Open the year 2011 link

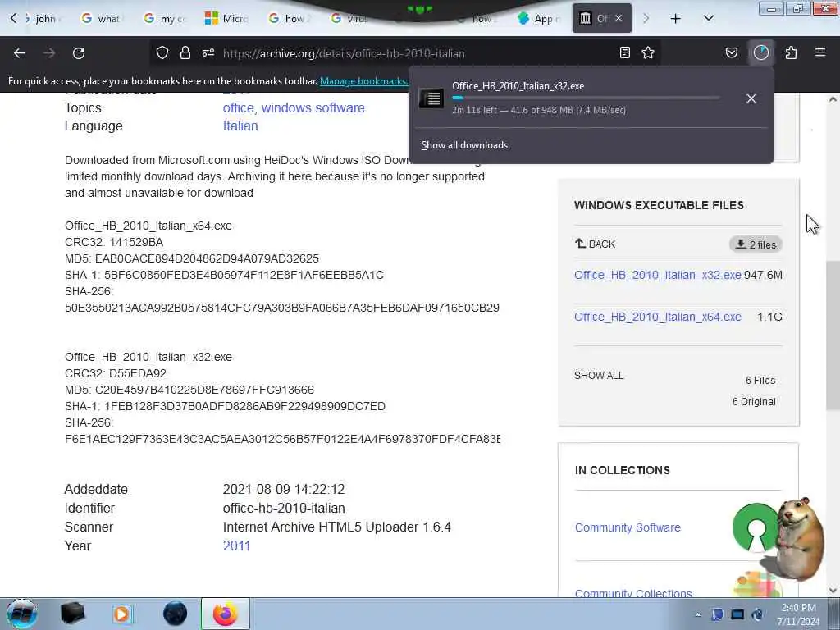[236, 546]
